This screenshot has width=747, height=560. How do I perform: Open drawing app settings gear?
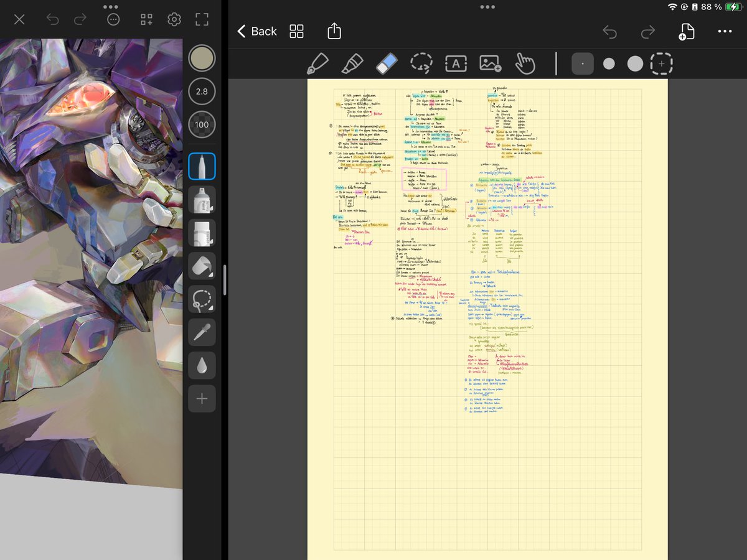click(x=174, y=20)
